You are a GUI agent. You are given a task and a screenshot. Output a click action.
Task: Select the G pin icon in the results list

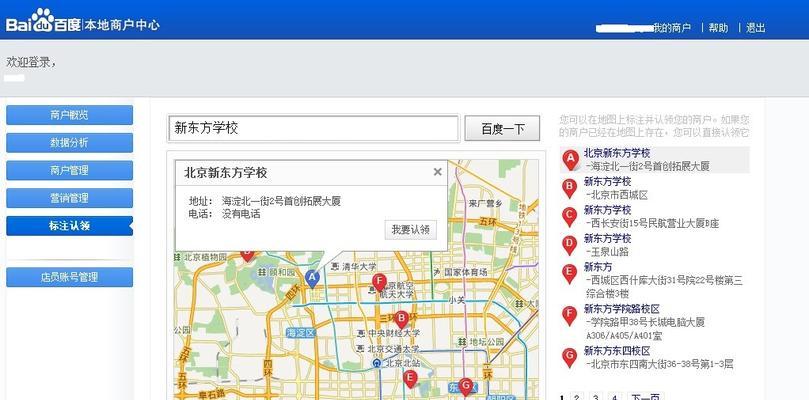569,357
